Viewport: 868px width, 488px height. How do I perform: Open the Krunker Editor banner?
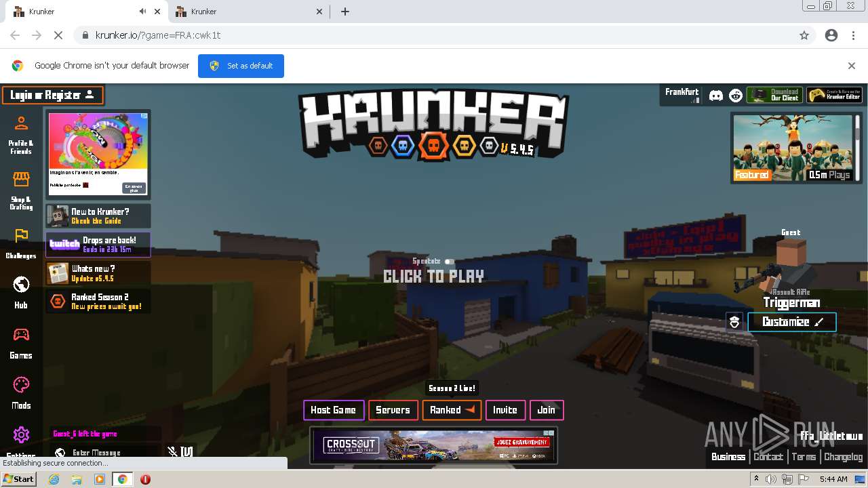835,95
